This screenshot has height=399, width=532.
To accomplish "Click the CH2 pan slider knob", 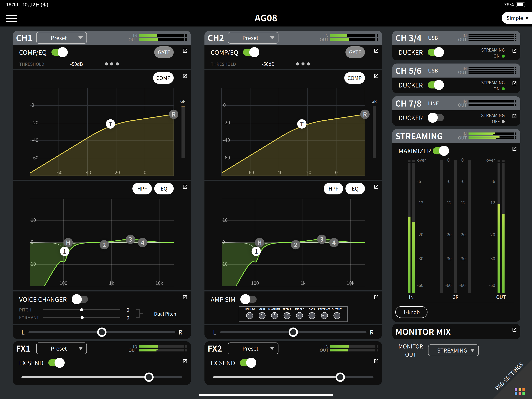I will pos(293,332).
